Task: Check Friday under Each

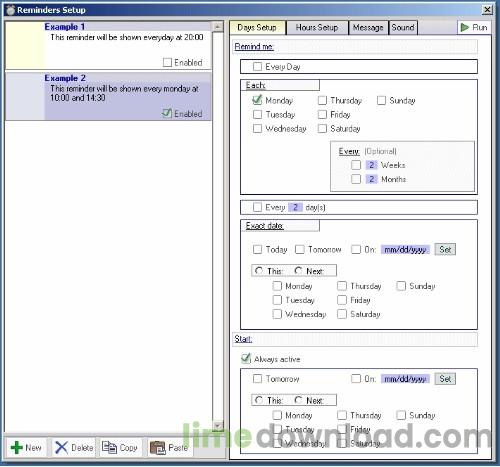Action: click(x=322, y=114)
